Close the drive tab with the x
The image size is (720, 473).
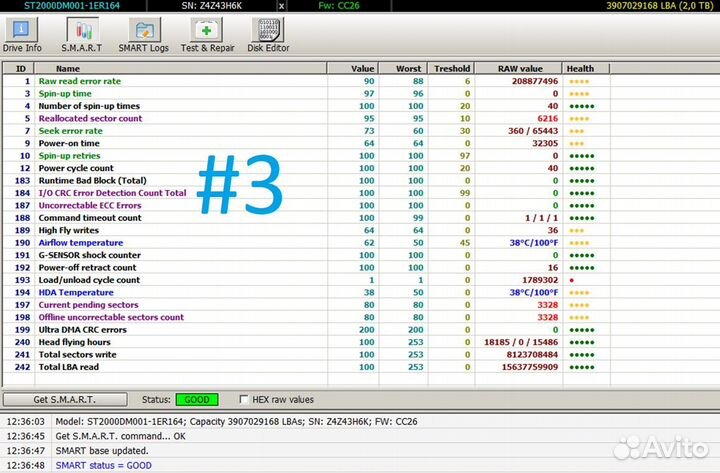(x=281, y=6)
